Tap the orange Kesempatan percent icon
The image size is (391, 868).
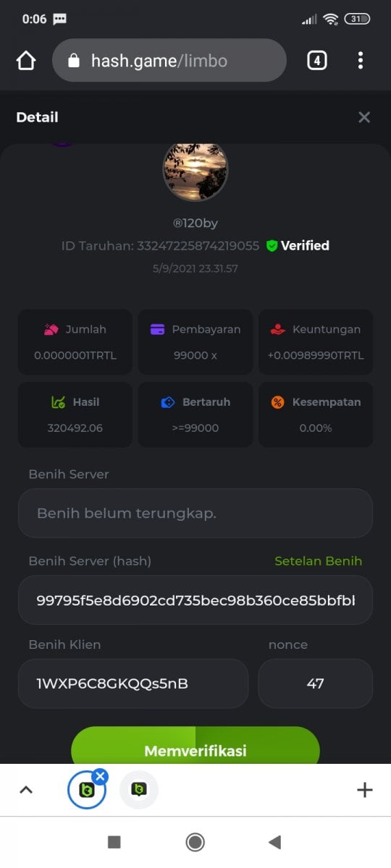coord(278,402)
